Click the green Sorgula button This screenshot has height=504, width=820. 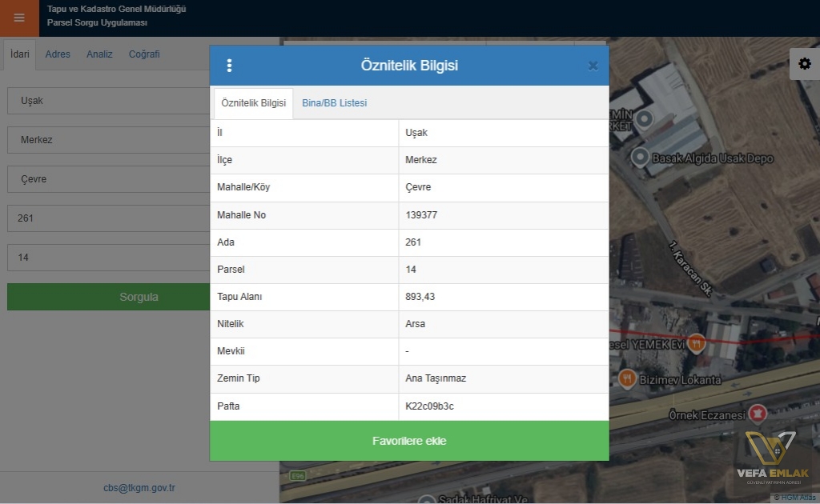click(109, 297)
